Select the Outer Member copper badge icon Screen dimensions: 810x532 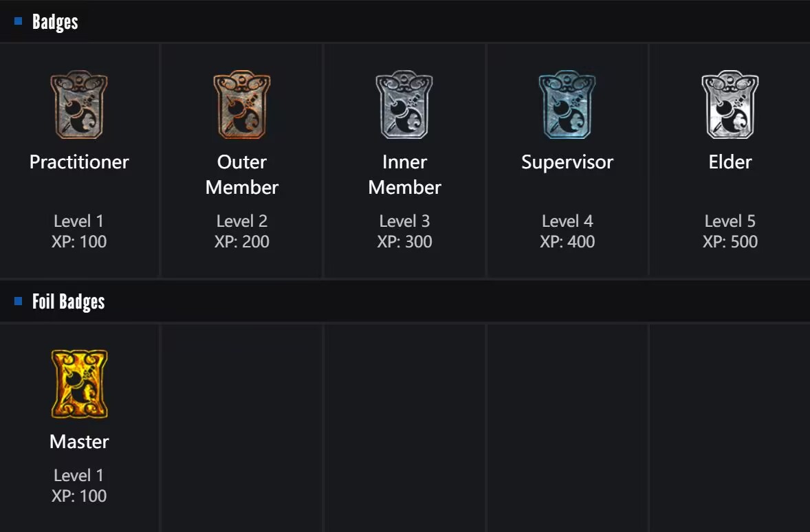[242, 105]
